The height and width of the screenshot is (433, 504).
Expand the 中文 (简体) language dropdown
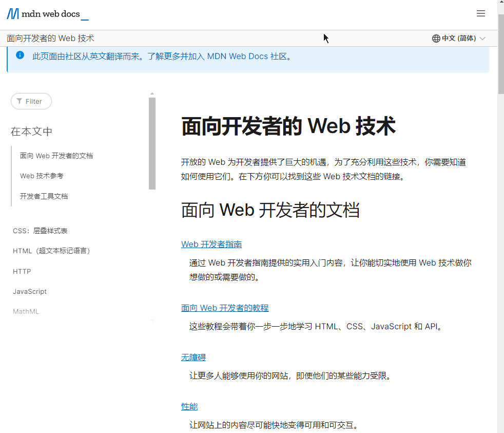tap(458, 39)
